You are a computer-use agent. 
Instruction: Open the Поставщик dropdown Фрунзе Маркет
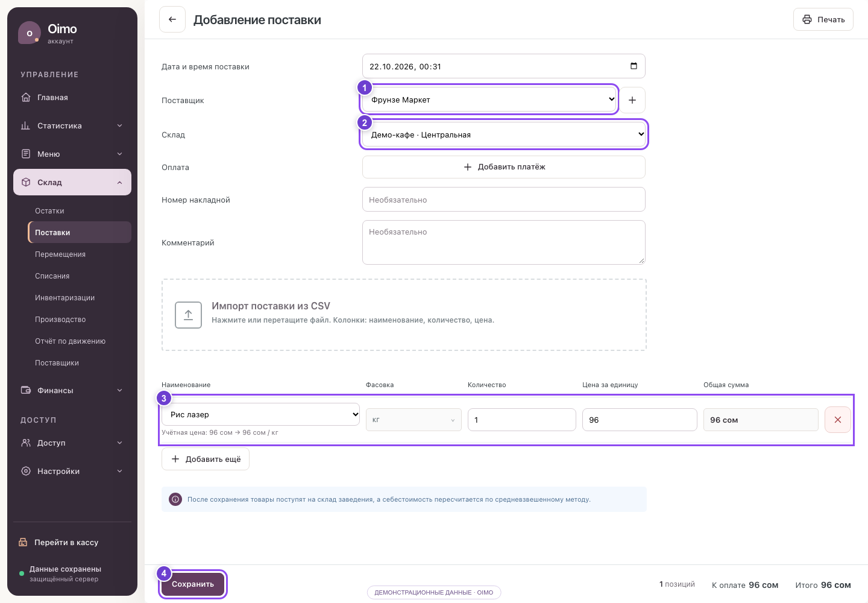[489, 99]
